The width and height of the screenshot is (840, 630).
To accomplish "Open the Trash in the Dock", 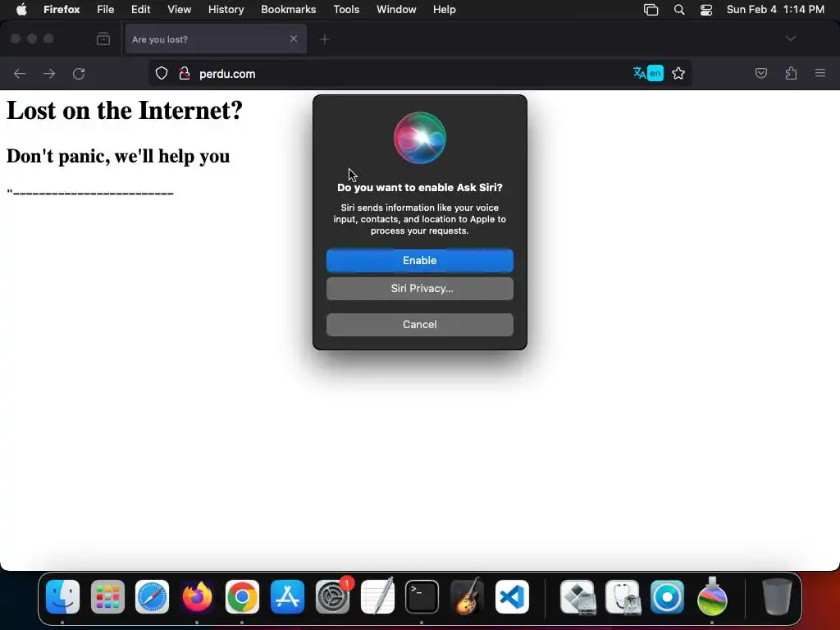I will (777, 597).
